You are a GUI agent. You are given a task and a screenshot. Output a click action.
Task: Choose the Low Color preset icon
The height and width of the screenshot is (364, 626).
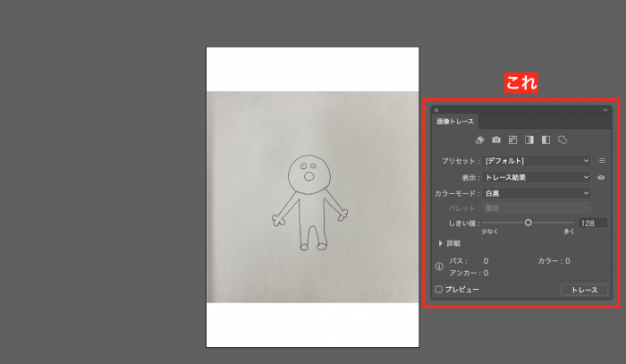512,140
